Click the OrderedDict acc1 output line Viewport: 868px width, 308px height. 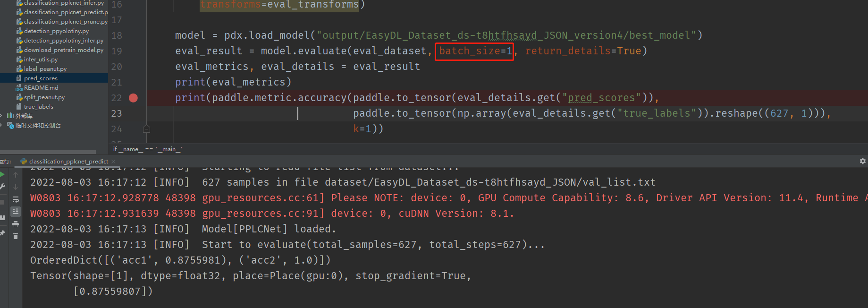(180, 260)
